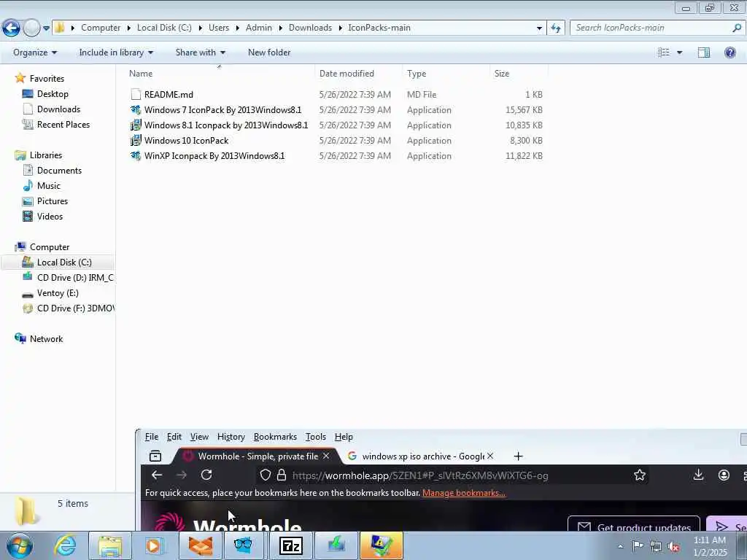
Task: Sort by Date modified column header
Action: (347, 74)
